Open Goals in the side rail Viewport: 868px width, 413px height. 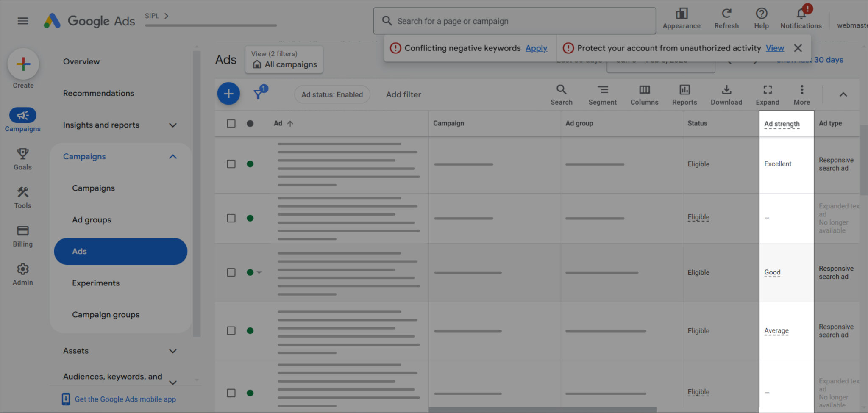point(23,159)
